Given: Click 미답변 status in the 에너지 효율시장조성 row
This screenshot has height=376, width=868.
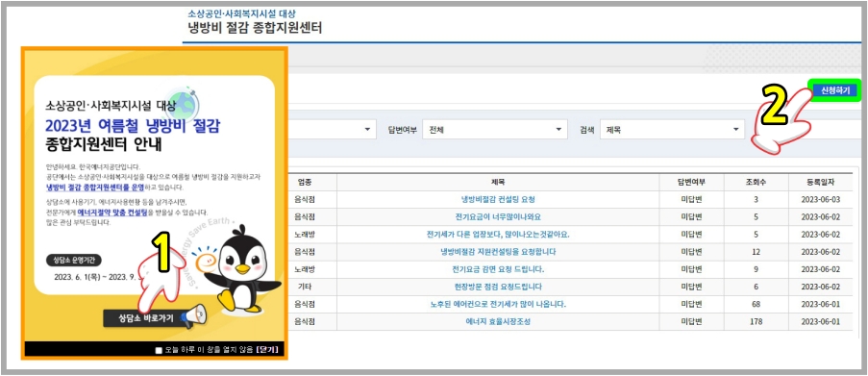Looking at the screenshot, I should pos(691,322).
